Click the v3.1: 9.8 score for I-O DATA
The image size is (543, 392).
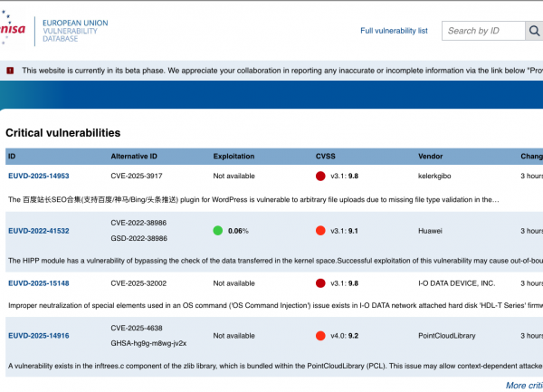tap(344, 283)
